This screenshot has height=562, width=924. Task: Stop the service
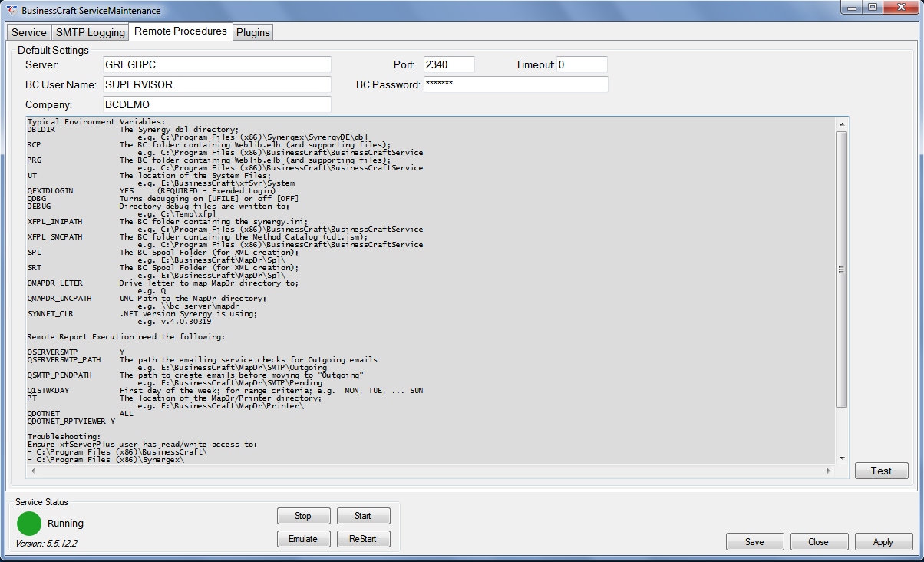click(x=303, y=516)
